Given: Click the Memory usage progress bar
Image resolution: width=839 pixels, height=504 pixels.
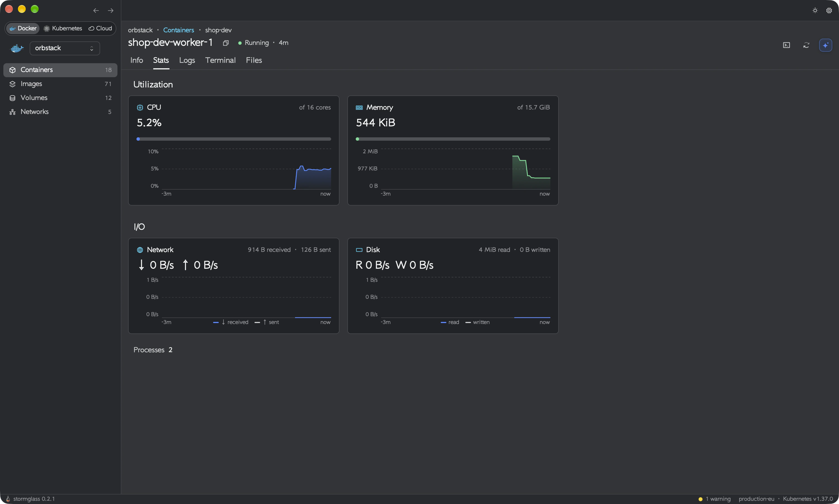Looking at the screenshot, I should click(453, 139).
